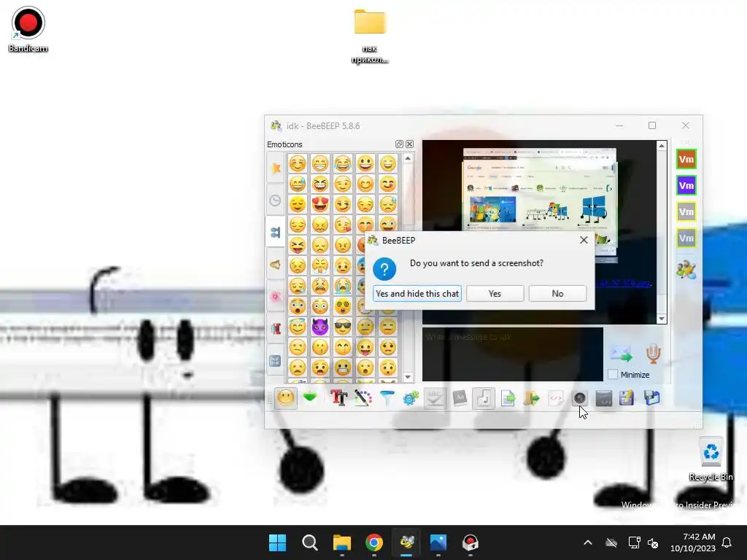Toggle the ABC spell check button
747x560 pixels.
click(435, 398)
